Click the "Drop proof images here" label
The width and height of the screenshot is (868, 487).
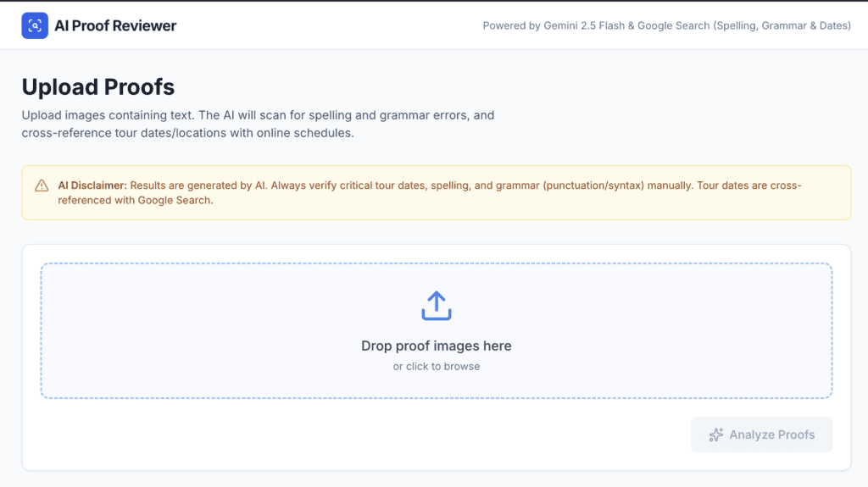436,346
